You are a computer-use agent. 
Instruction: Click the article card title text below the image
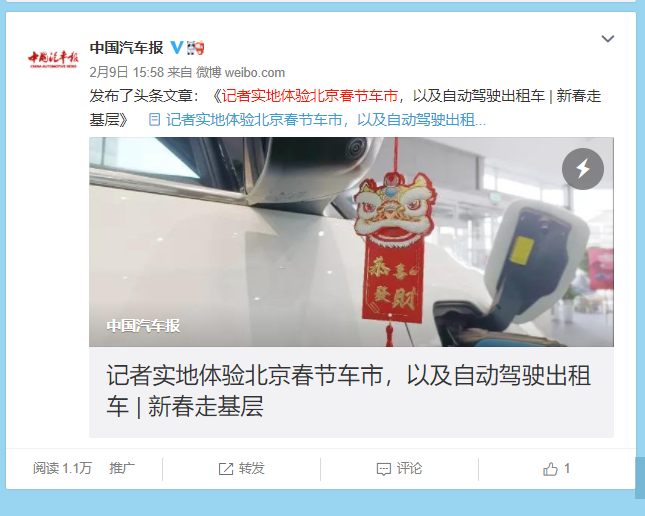tap(349, 391)
